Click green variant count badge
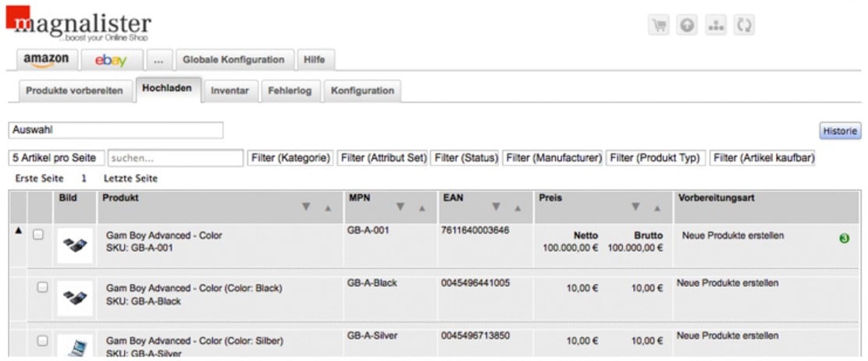 (845, 239)
